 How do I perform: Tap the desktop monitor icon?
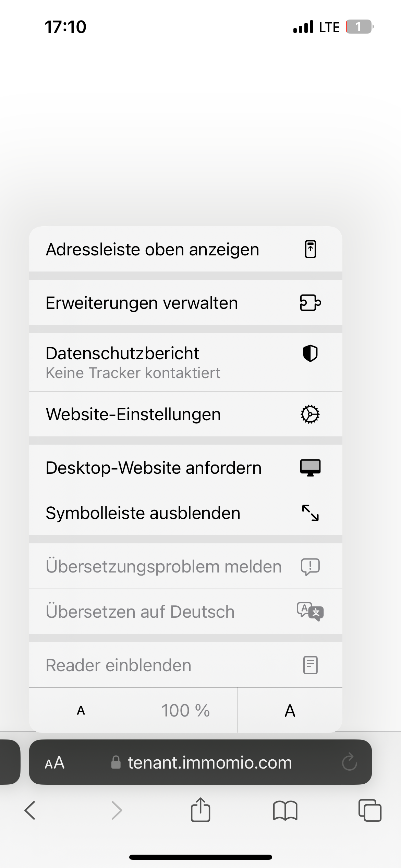pos(310,468)
